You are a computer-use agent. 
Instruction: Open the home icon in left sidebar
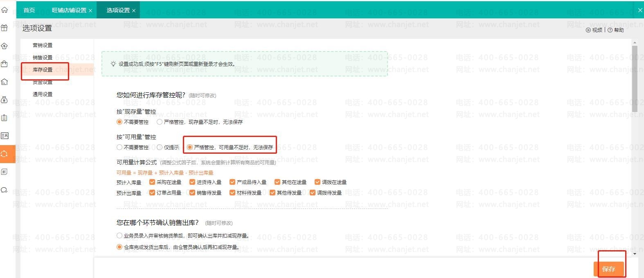(5, 10)
